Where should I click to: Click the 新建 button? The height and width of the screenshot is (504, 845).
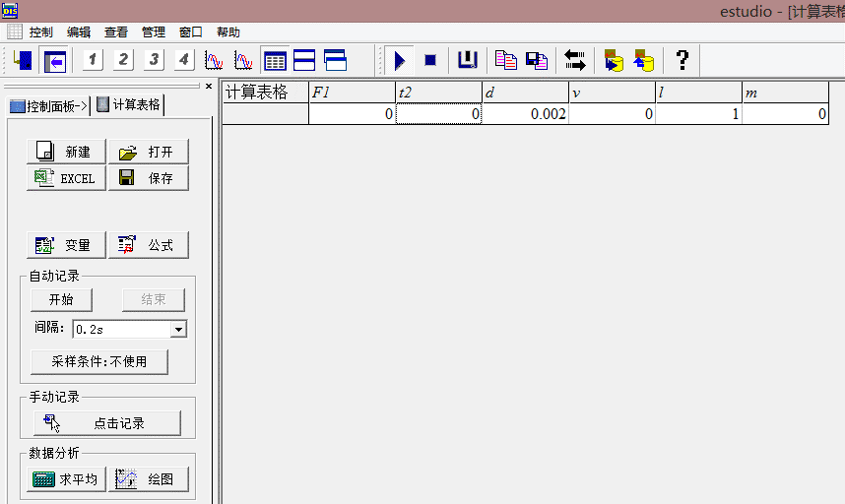coord(64,153)
